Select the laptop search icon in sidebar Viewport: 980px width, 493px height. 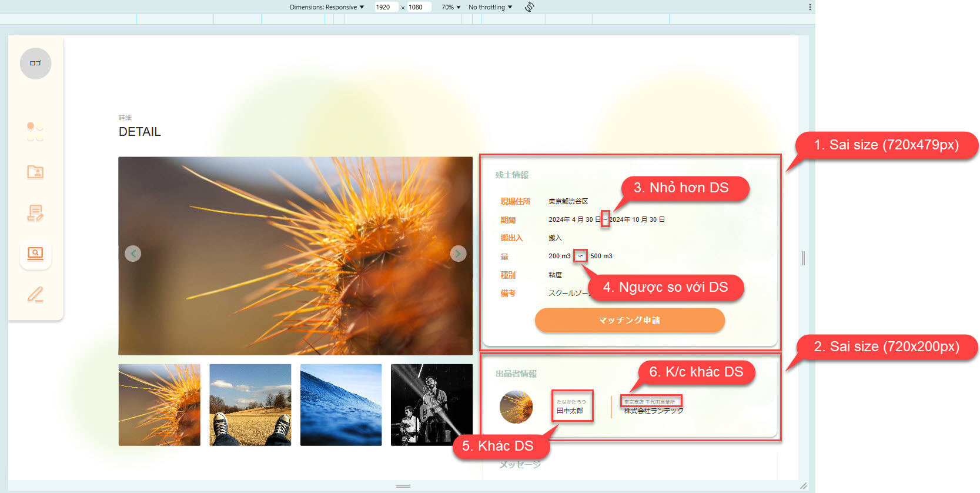pos(35,254)
